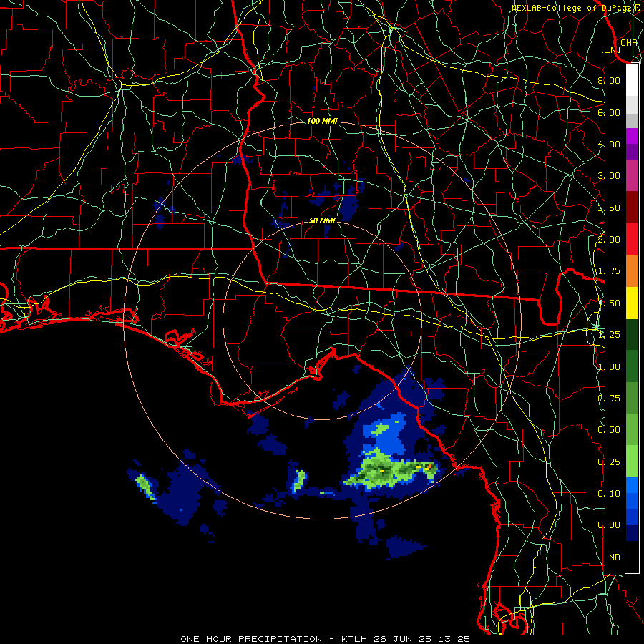Viewport: 644px width, 644px height.
Task: Click the 8.00 legend value
Action: tap(609, 80)
